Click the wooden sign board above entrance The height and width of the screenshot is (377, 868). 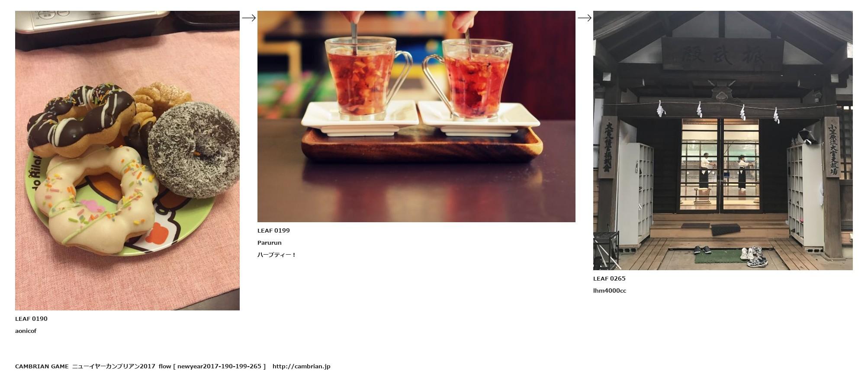[723, 54]
